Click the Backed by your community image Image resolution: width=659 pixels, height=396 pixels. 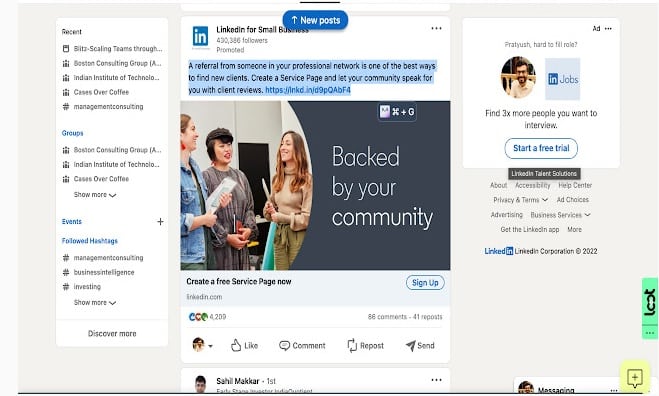tap(315, 185)
